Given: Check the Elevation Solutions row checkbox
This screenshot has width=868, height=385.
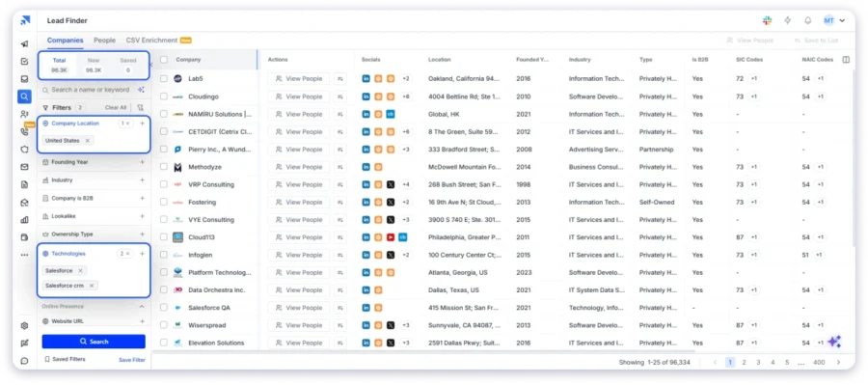Looking at the screenshot, I should pyautogui.click(x=164, y=343).
